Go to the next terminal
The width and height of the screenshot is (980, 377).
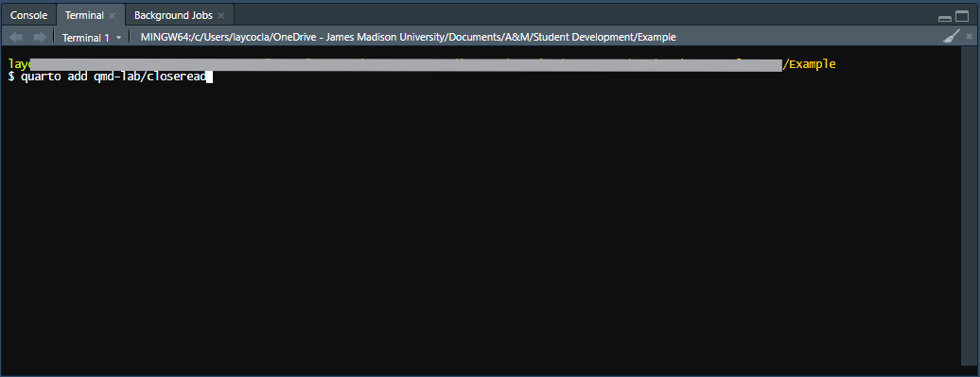pos(40,38)
